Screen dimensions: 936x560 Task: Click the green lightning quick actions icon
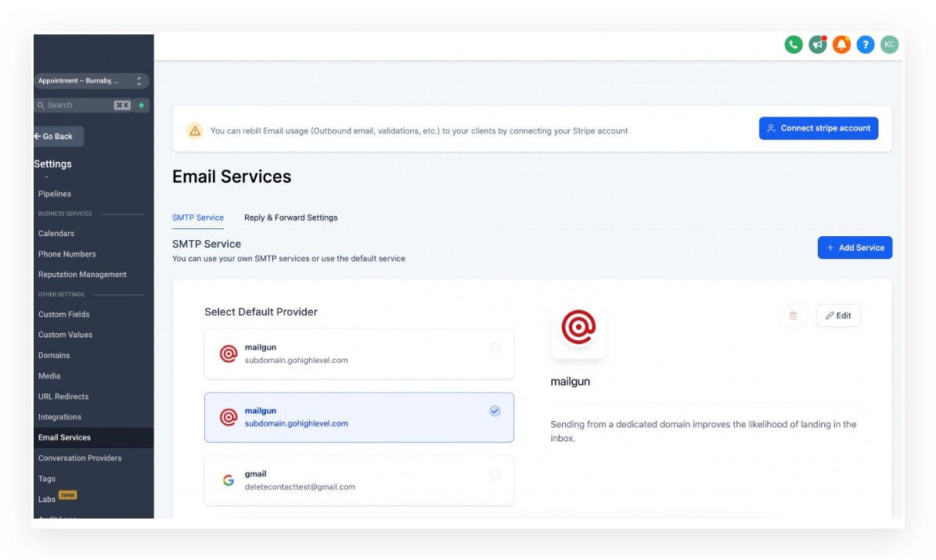[x=142, y=105]
